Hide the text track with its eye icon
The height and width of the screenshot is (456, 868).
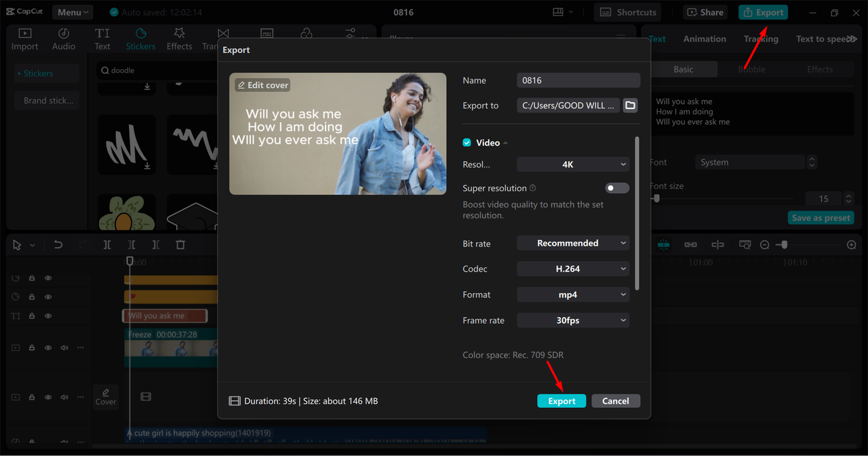[48, 316]
